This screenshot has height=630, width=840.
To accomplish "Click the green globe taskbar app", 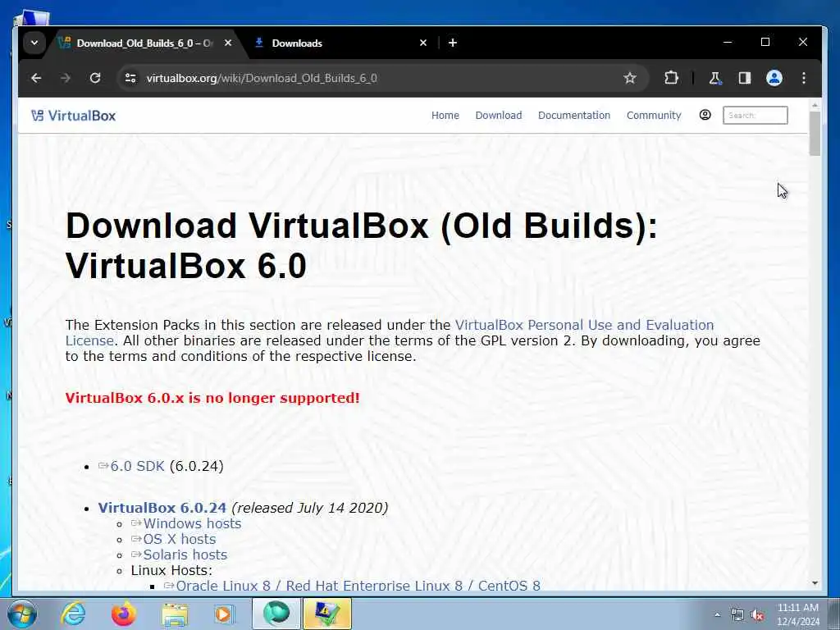I will 276,614.
